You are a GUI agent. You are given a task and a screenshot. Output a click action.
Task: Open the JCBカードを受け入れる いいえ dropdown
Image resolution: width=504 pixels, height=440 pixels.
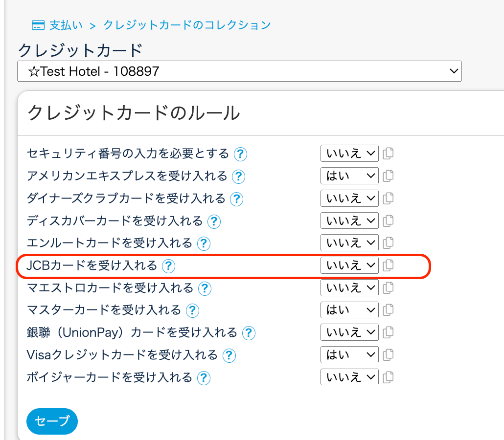coord(349,265)
